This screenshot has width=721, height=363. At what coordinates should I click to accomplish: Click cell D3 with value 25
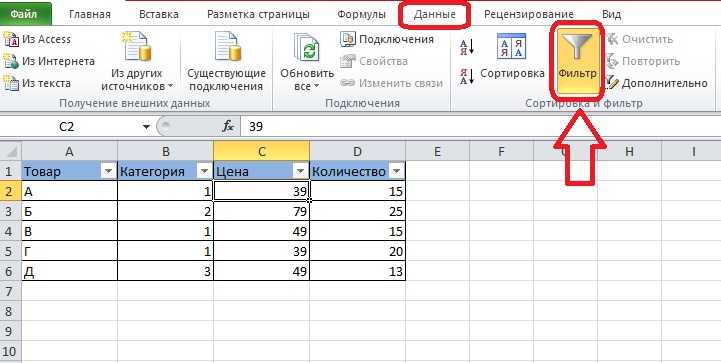(358, 211)
